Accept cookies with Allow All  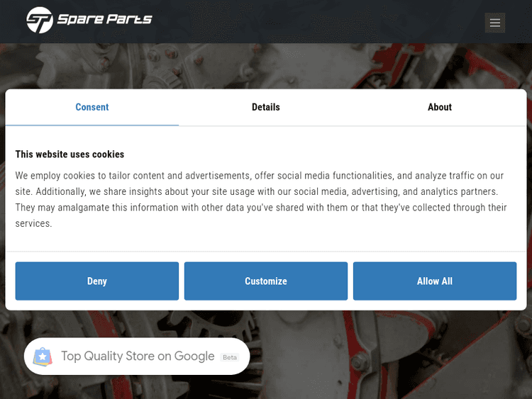click(435, 281)
